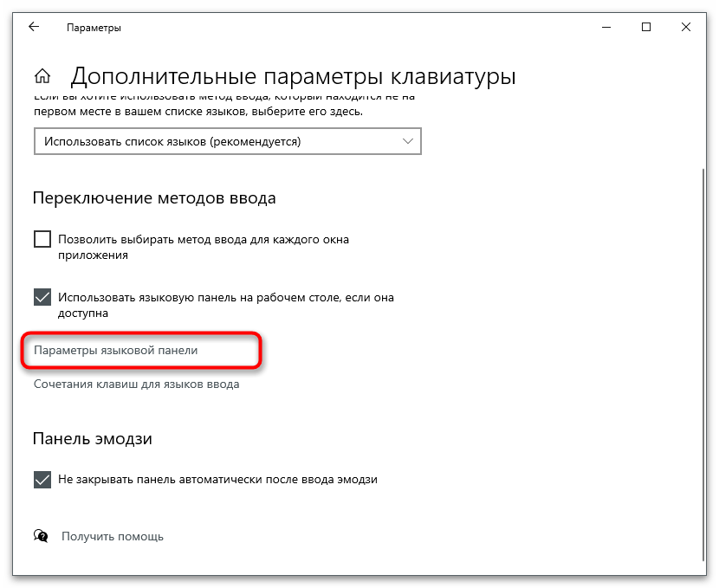Uncheck the desktop language bar checkbox
Screen dimensions: 719x588
coord(42,297)
